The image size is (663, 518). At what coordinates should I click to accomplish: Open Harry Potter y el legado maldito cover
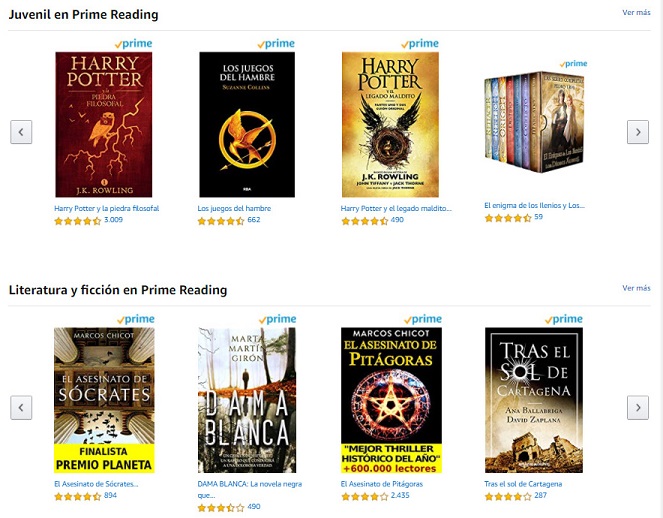click(390, 124)
